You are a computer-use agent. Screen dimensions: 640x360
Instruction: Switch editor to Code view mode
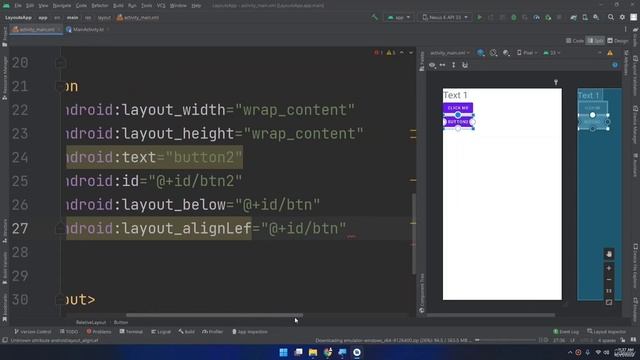(x=575, y=41)
